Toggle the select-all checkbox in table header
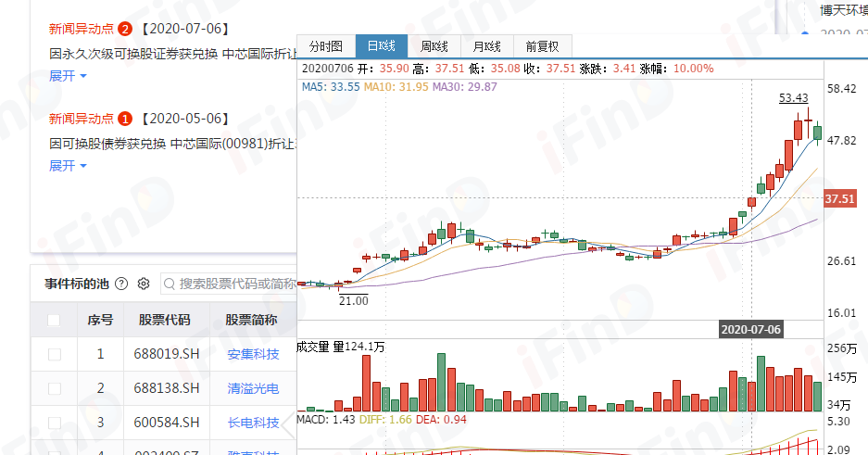This screenshot has height=455, width=868. (54, 320)
